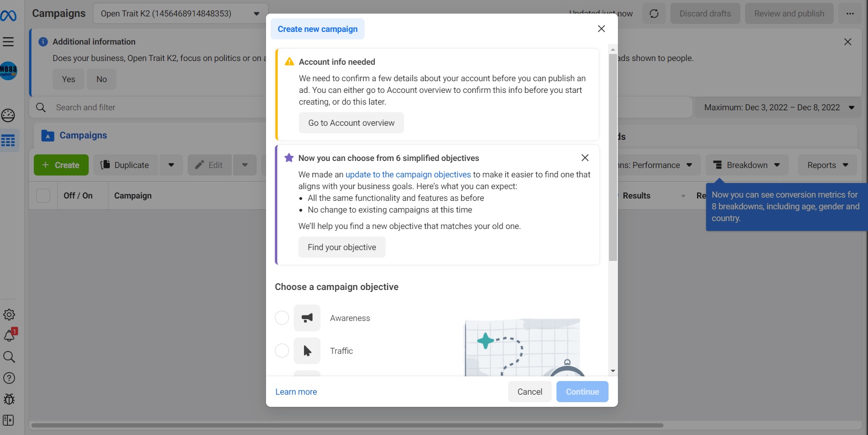Click the purple star icon in notice
Screen dimensions: 868x435
(x=289, y=158)
